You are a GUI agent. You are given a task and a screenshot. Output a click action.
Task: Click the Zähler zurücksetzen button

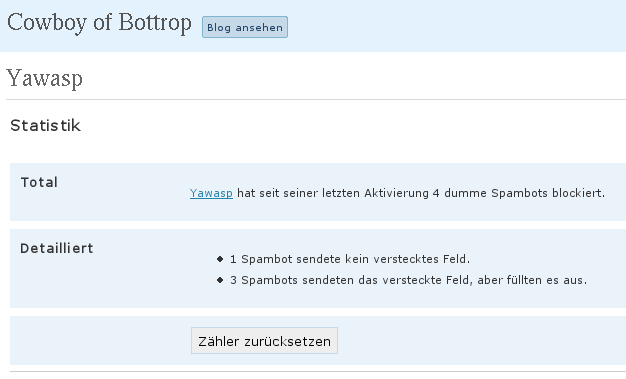264,341
